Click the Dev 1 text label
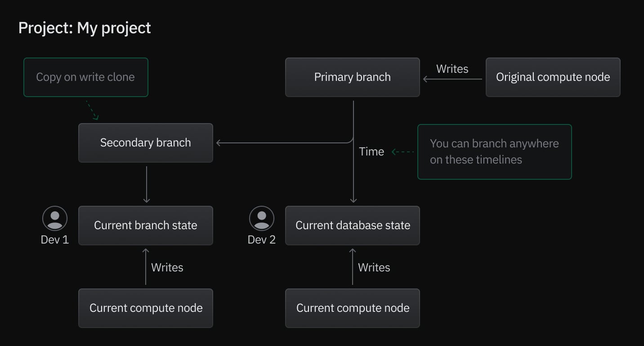Viewport: 644px width, 346px height. pyautogui.click(x=55, y=240)
